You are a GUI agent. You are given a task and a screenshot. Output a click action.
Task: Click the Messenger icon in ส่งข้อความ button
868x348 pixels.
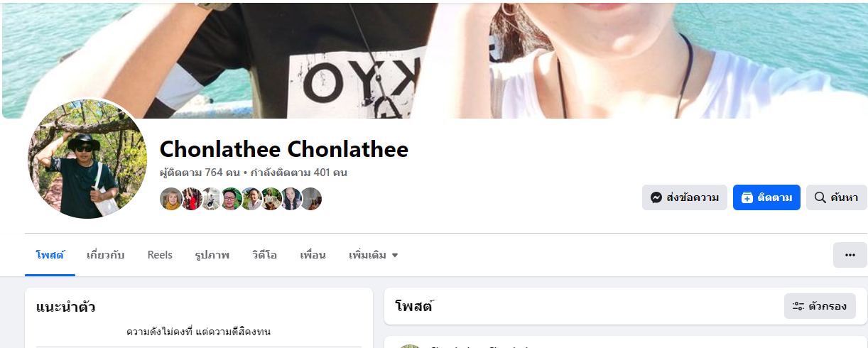tap(657, 197)
